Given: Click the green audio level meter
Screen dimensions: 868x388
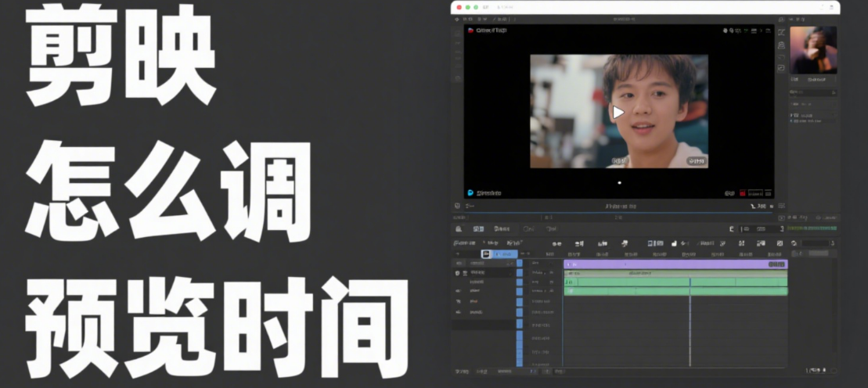Looking at the screenshot, I should [x=812, y=228].
